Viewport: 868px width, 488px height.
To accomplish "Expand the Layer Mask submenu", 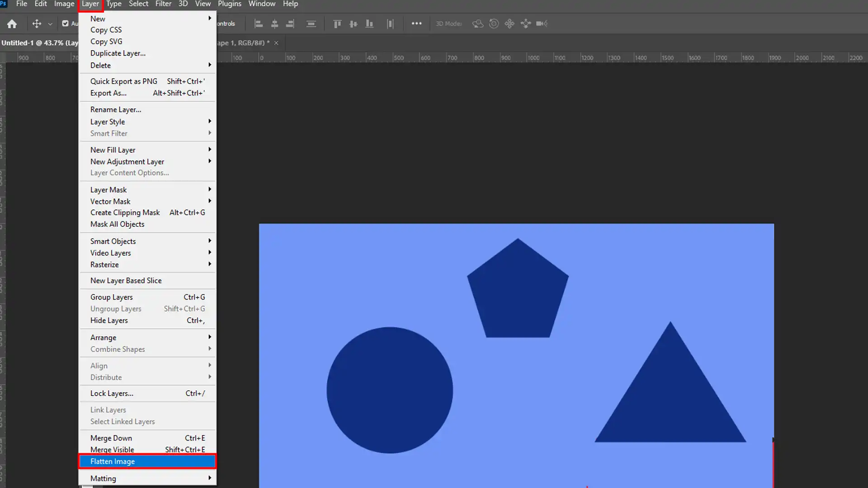I will [x=147, y=190].
